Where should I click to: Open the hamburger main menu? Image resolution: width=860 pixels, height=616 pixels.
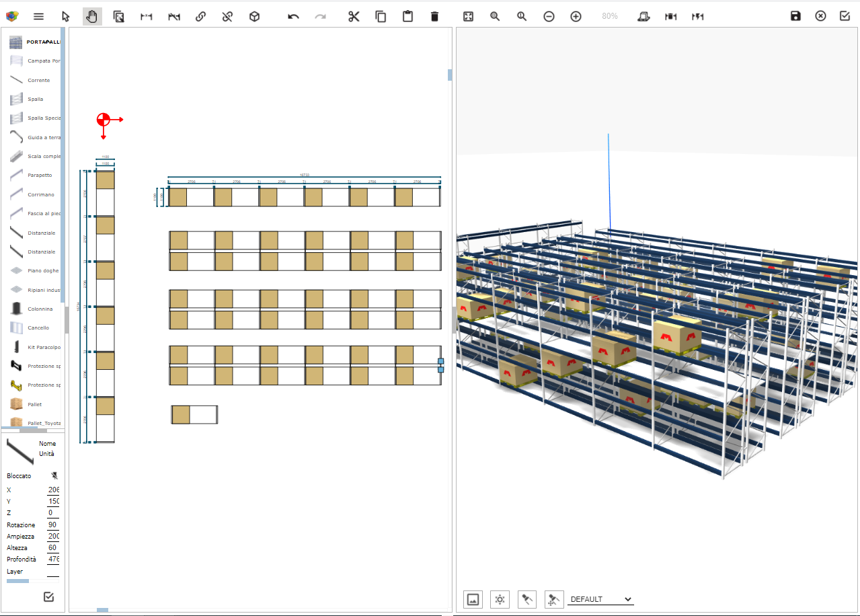(38, 16)
